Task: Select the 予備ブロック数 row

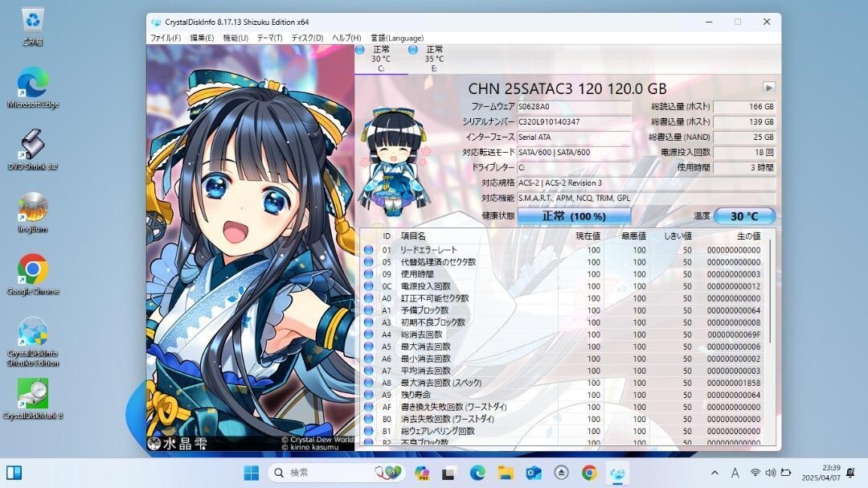Action: coord(563,310)
